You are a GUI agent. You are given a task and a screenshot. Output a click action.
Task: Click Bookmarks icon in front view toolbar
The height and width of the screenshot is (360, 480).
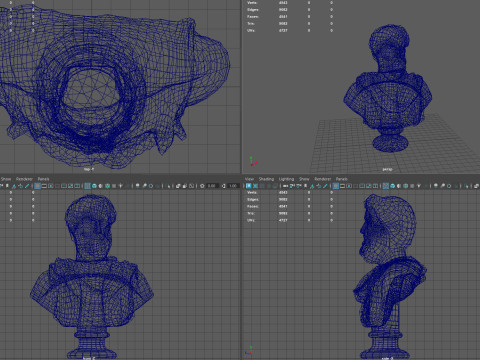pyautogui.click(x=7, y=186)
